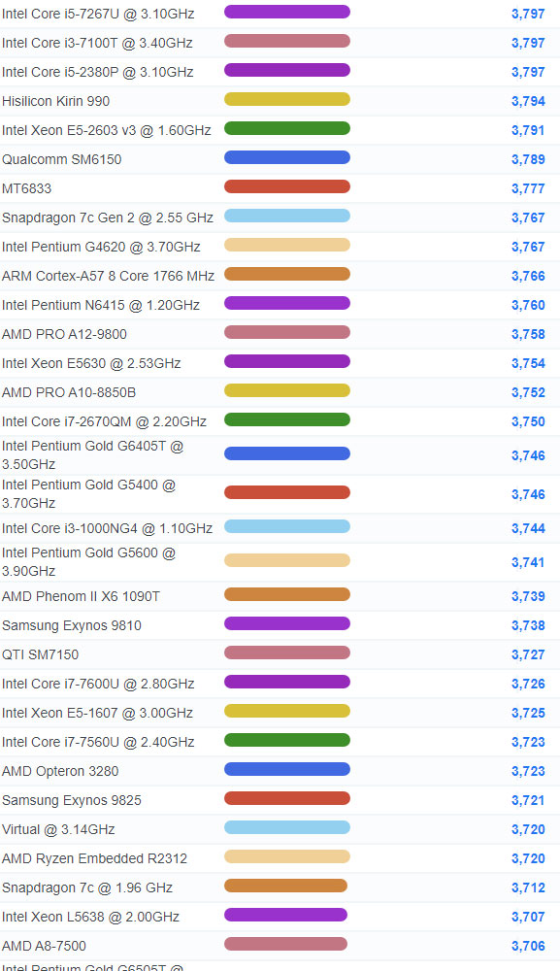Click Intel Core i7-7600U @ 2.80GHz

pos(98,684)
